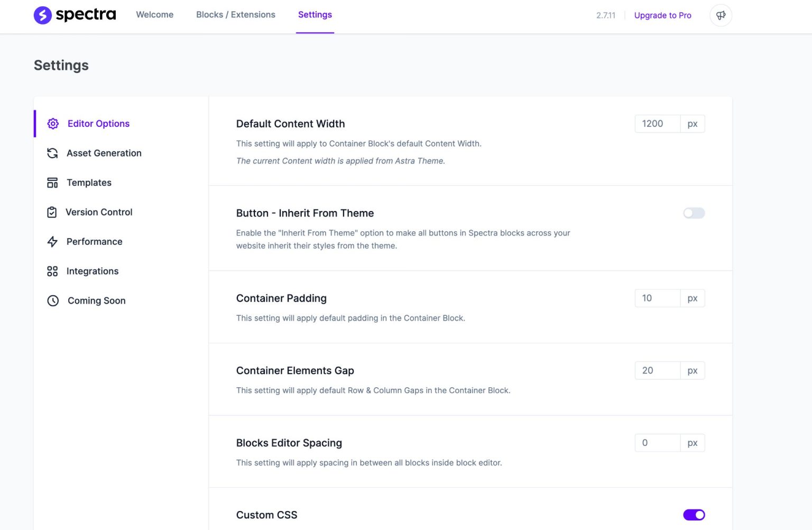Click the Performance lightning bolt icon

(52, 242)
